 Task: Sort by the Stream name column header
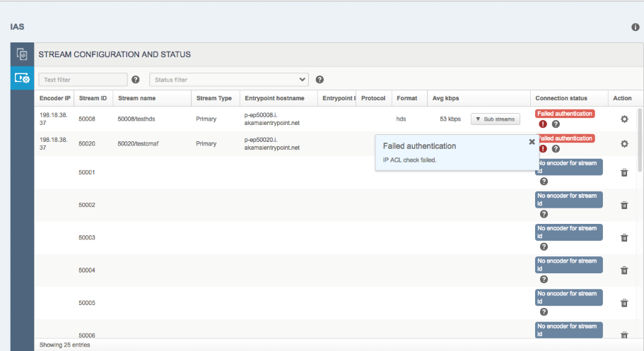tap(136, 98)
